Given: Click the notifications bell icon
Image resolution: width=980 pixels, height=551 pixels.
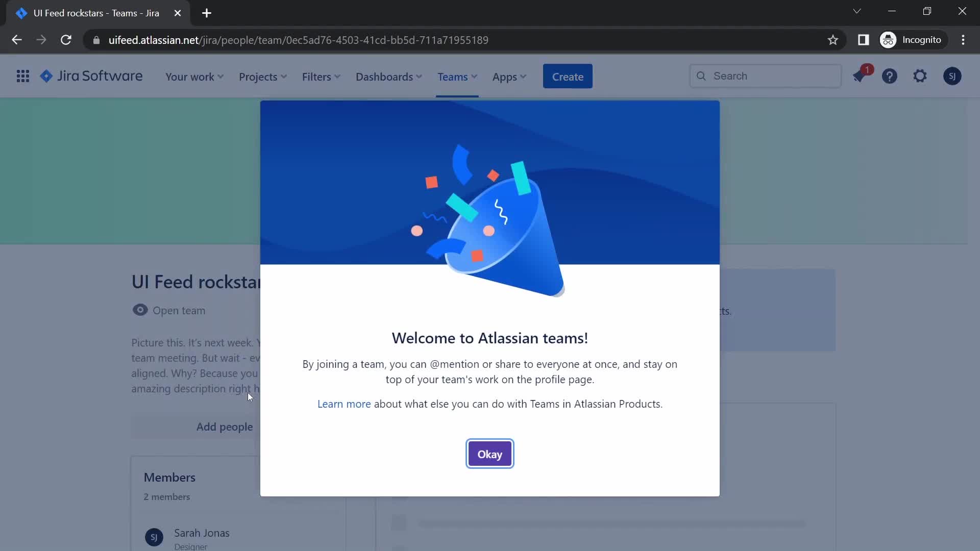Looking at the screenshot, I should coord(860,76).
